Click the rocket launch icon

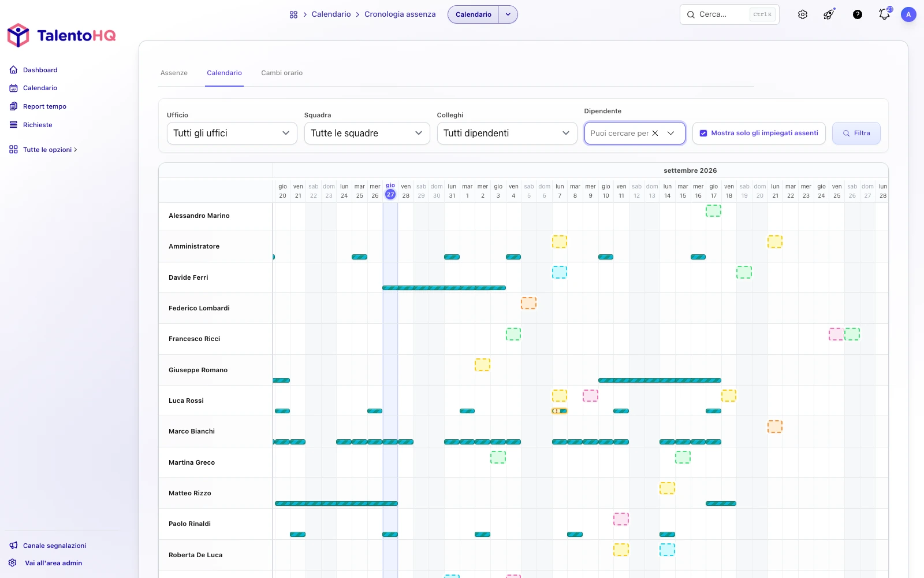[829, 14]
